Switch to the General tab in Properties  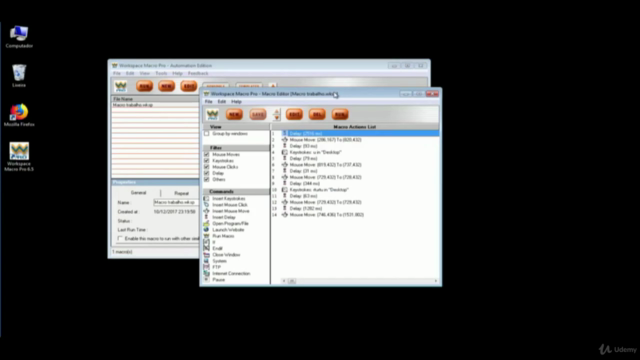(x=138, y=193)
